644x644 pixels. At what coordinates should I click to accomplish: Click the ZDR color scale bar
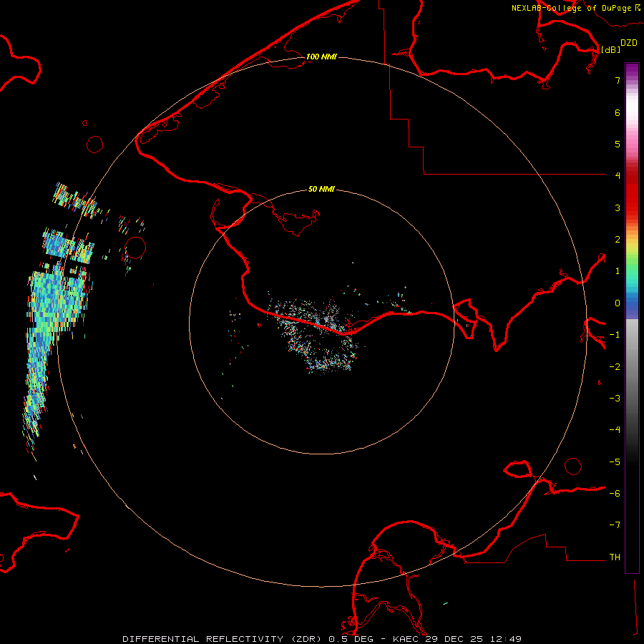(632, 318)
